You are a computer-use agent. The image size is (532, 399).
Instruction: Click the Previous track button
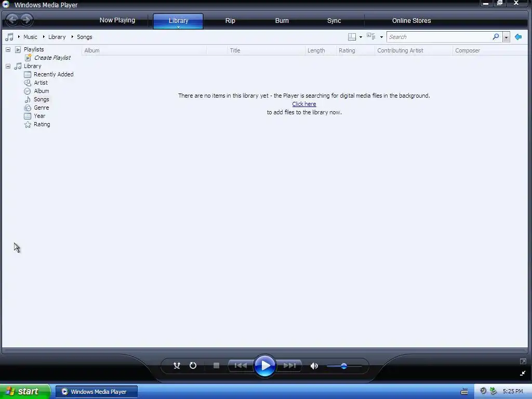click(241, 365)
